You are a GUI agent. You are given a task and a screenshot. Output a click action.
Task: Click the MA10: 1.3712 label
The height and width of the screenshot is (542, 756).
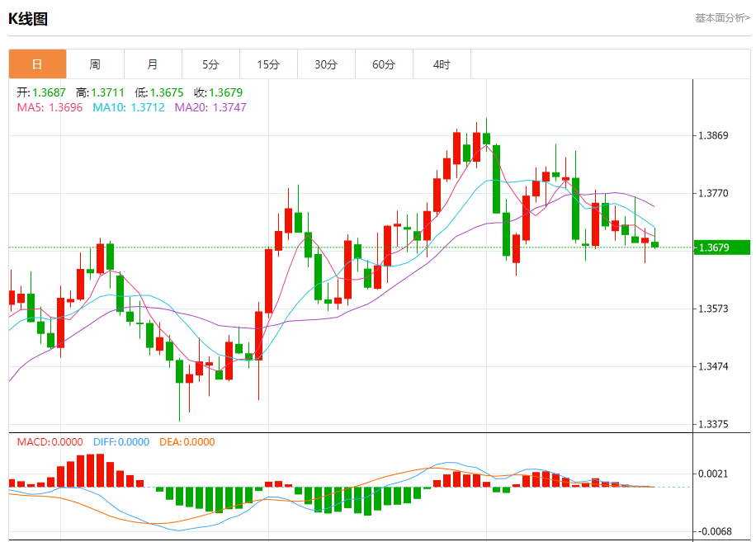coord(129,107)
